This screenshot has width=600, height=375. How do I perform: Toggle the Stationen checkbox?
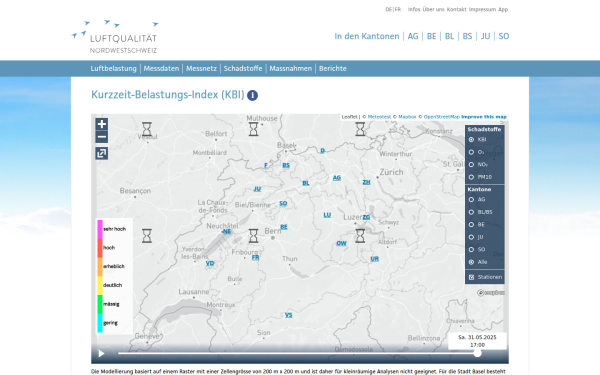[x=471, y=277]
